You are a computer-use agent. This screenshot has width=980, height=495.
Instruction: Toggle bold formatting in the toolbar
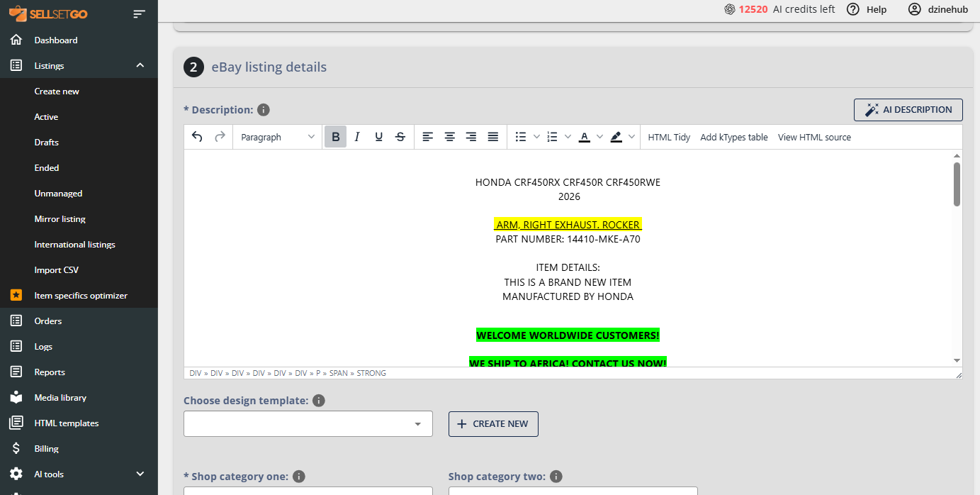335,137
